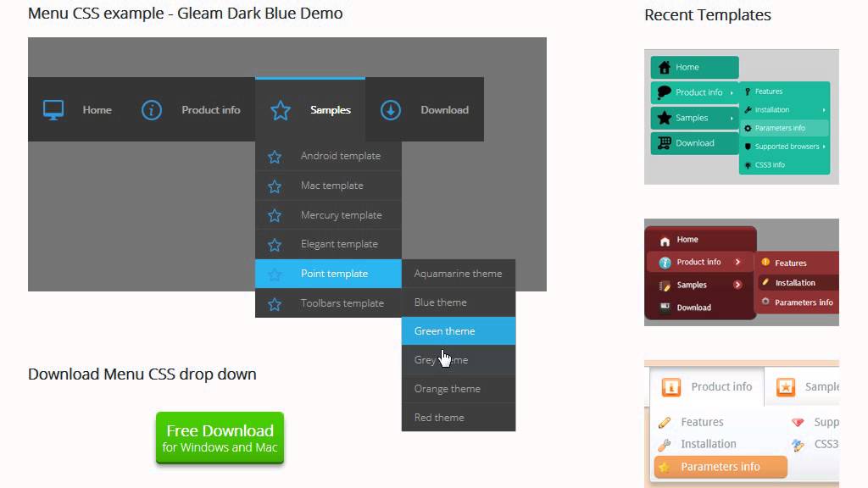The image size is (868, 488).
Task: Click pencil icon beside Features in orange preview
Action: pos(665,423)
